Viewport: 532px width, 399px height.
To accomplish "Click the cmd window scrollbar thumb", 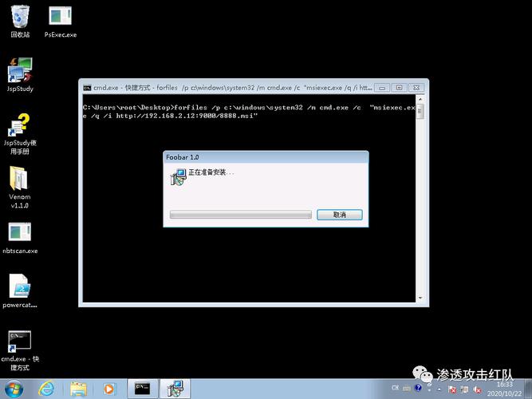I will tap(420, 112).
